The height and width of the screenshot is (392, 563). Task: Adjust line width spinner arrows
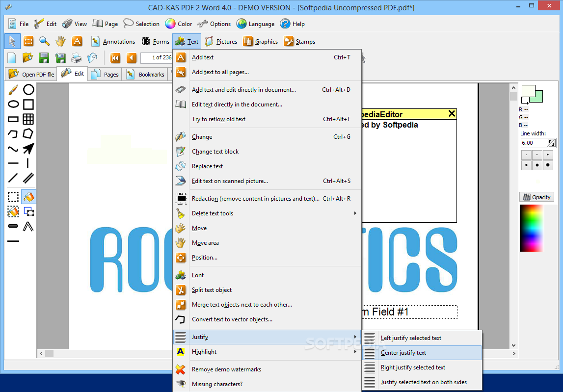pyautogui.click(x=552, y=143)
